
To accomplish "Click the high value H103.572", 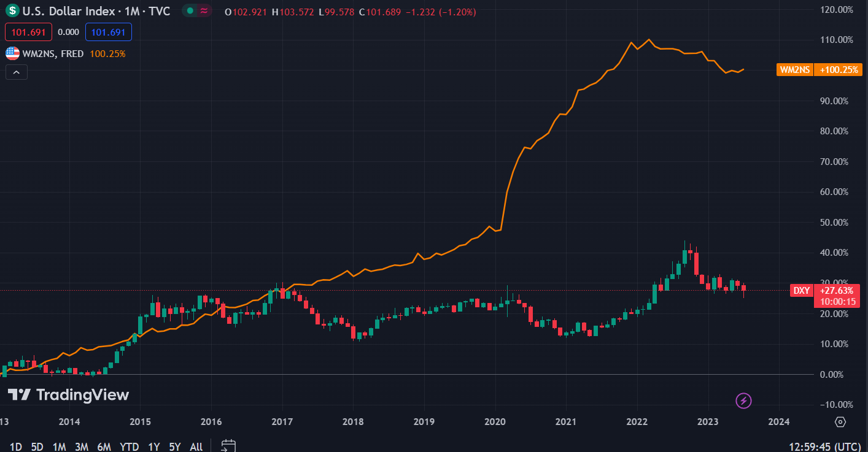I will tap(292, 12).
